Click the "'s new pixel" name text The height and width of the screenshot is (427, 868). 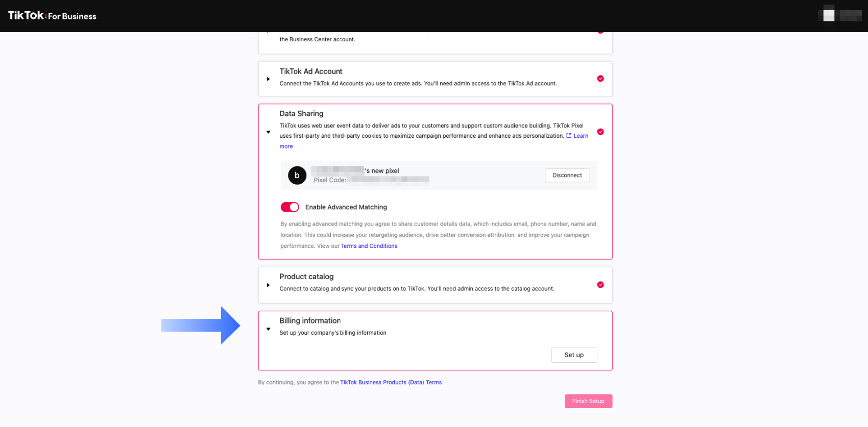tap(382, 171)
